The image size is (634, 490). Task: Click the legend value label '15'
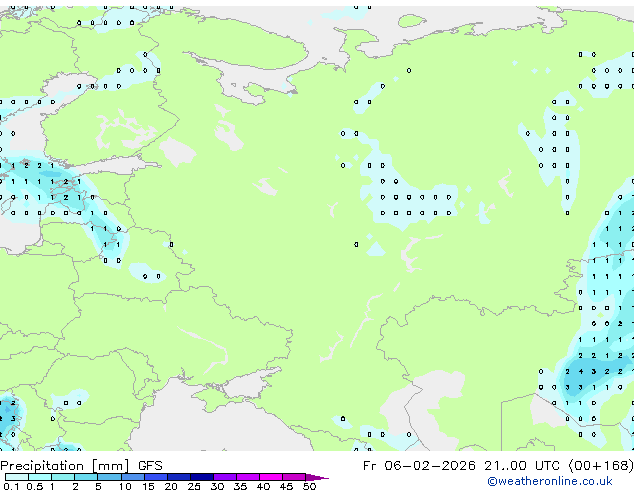[148, 486]
